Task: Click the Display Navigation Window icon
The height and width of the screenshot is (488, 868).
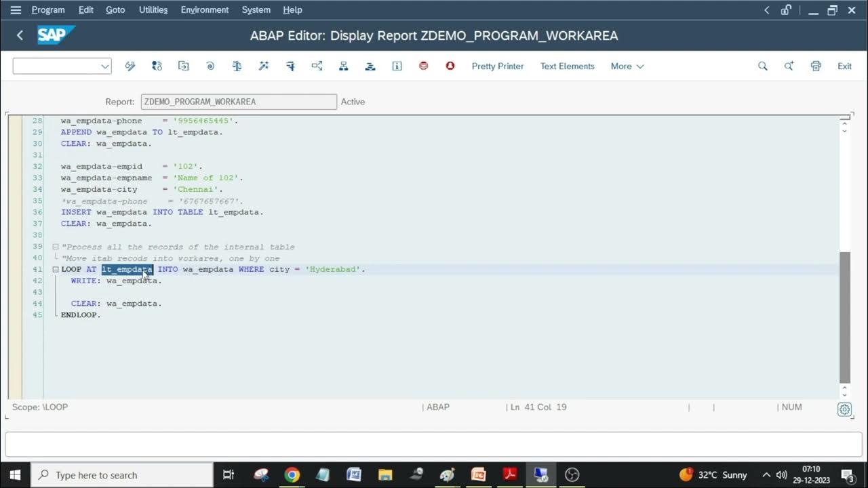Action: [x=370, y=66]
